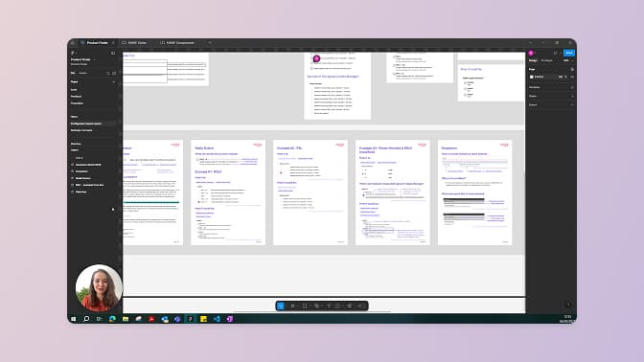Add an export setting with plus icon
Image resolution: width=644 pixels, height=362 pixels.
(x=572, y=105)
